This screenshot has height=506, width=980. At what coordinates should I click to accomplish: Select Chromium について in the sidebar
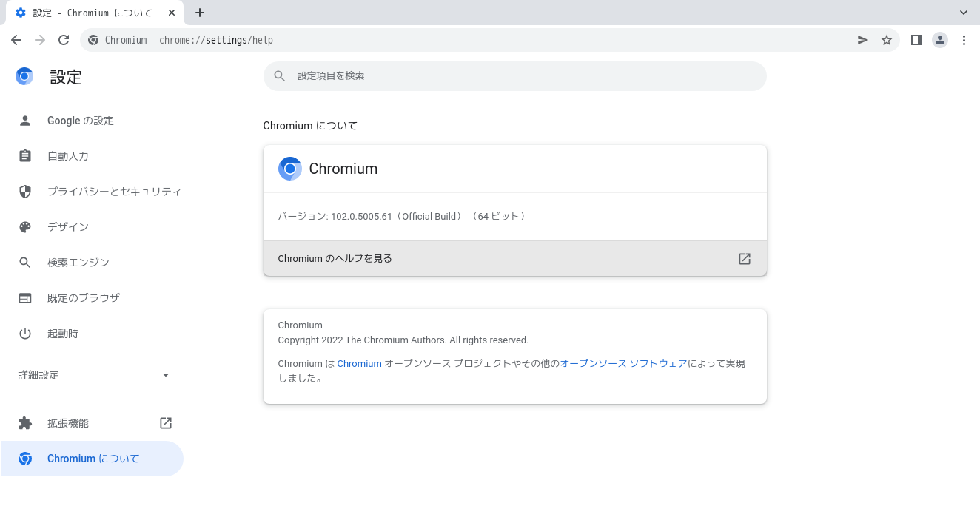pyautogui.click(x=93, y=459)
